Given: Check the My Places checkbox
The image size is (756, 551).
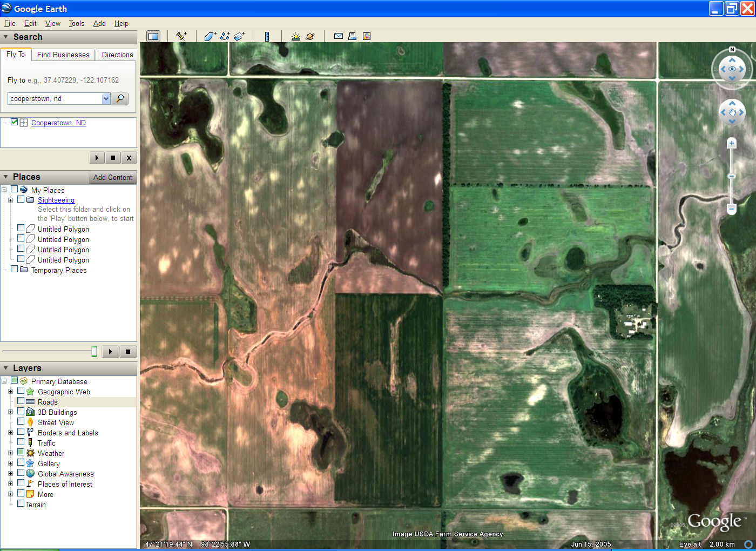Looking at the screenshot, I should click(x=14, y=189).
